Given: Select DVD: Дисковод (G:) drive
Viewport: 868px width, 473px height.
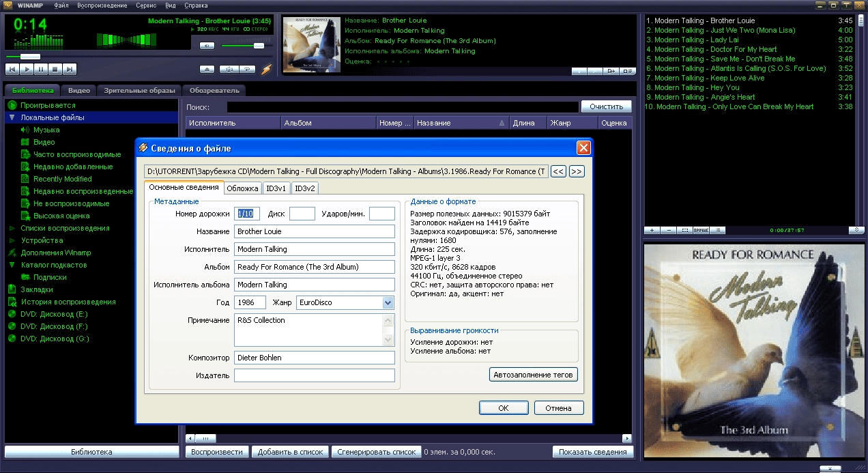Looking at the screenshot, I should [x=55, y=339].
